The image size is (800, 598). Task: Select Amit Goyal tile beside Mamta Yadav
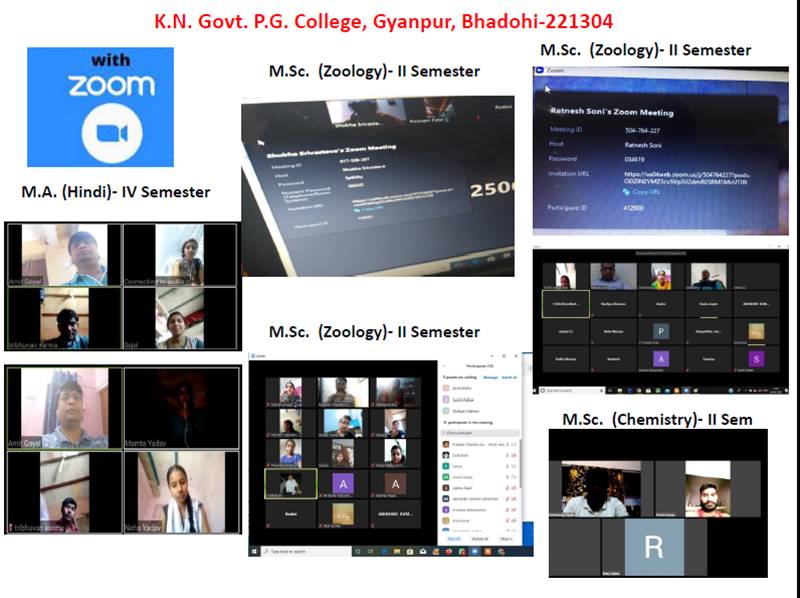coord(64,408)
